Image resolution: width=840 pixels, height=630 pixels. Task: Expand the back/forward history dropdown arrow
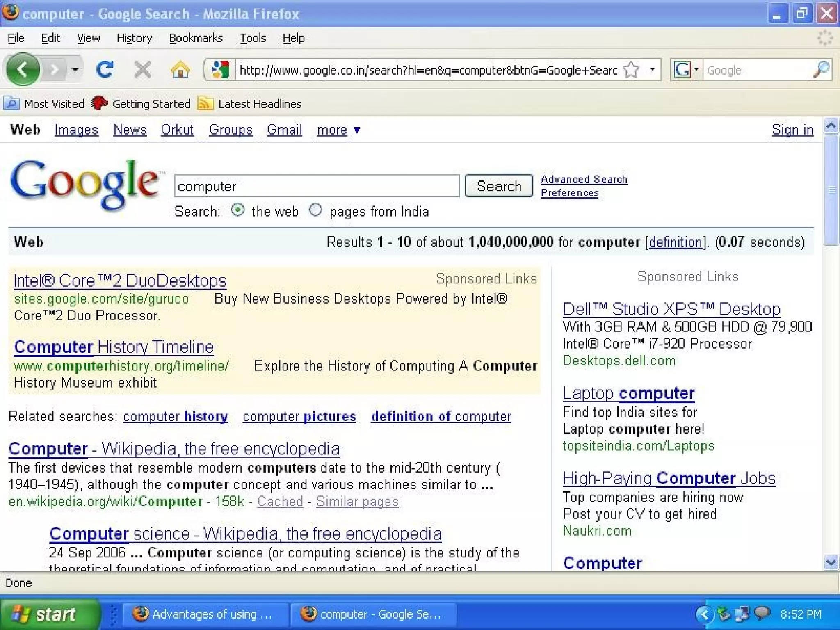[x=75, y=70]
